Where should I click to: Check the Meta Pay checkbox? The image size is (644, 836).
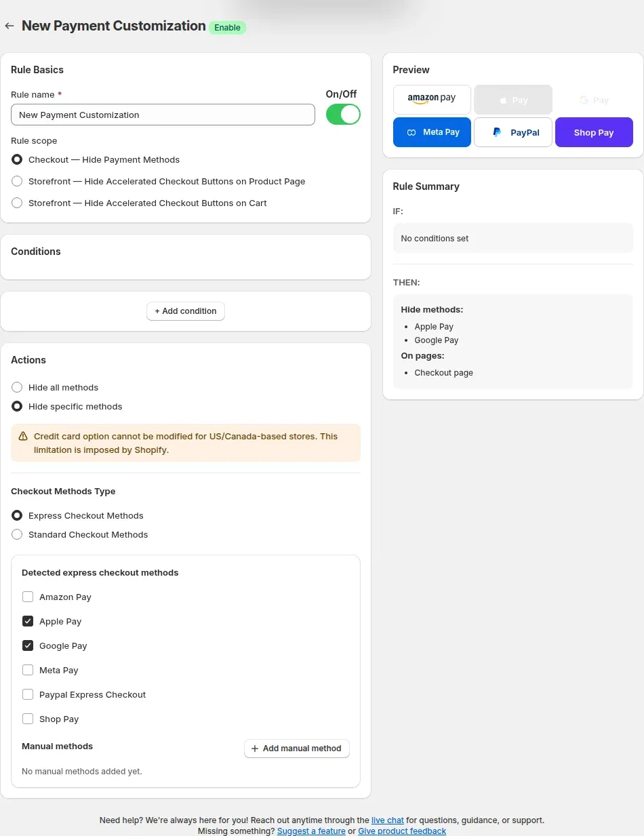(28, 671)
